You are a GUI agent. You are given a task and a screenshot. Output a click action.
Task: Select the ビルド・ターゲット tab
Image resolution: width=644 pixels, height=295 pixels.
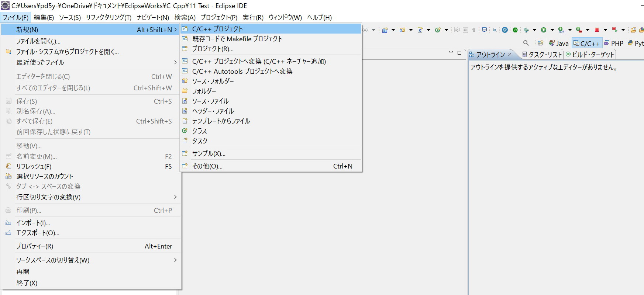[x=590, y=55]
